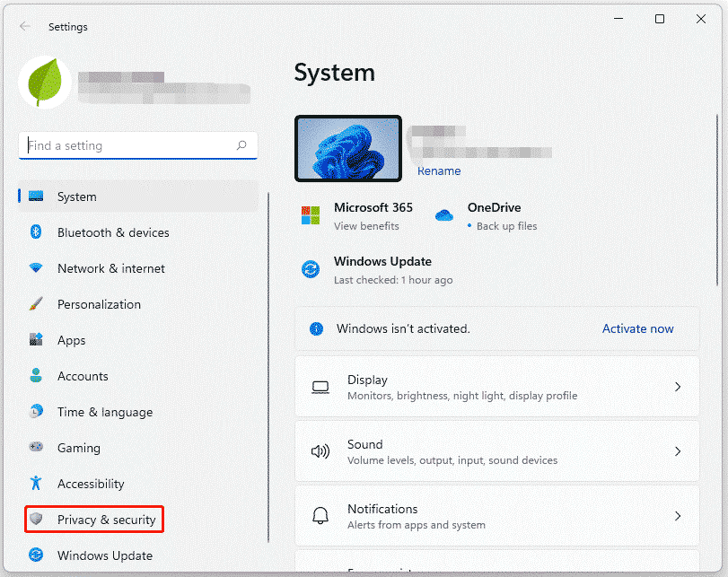Click the desktop wallpaper thumbnail
This screenshot has height=577, width=728.
347,148
